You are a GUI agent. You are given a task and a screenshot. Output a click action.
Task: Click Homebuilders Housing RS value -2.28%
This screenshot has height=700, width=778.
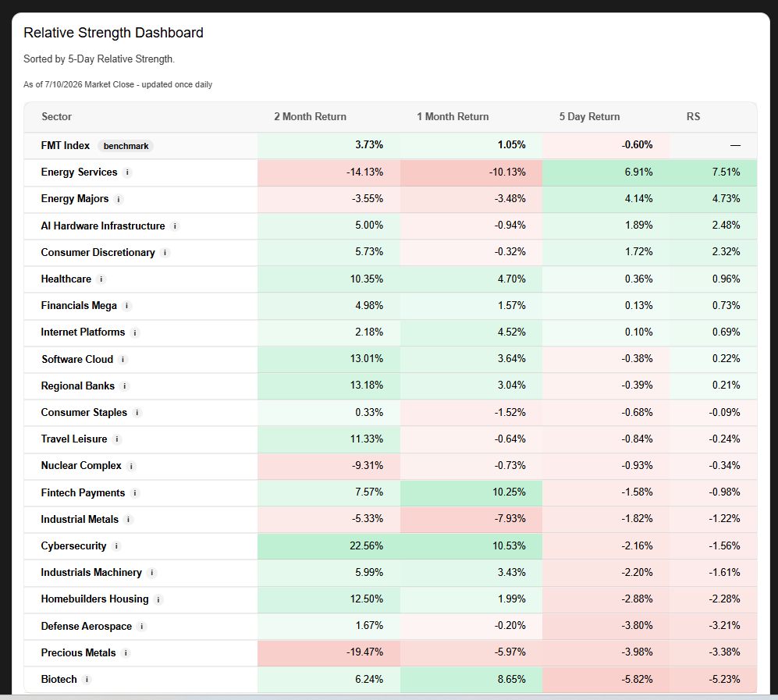pyautogui.click(x=724, y=599)
